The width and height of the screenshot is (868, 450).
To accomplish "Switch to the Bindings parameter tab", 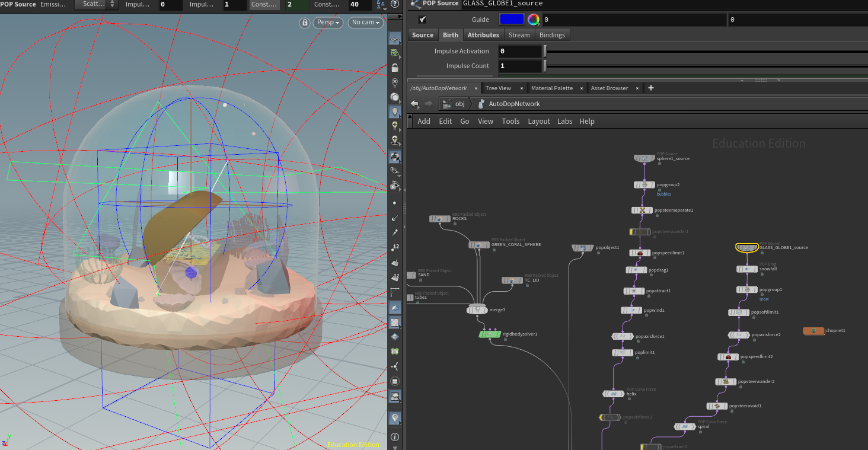I will [552, 35].
